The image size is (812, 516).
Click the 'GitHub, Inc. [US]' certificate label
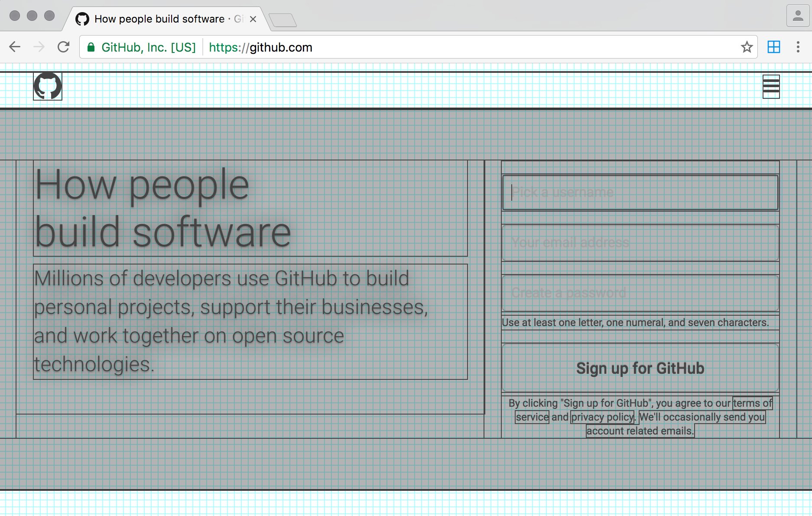point(149,47)
